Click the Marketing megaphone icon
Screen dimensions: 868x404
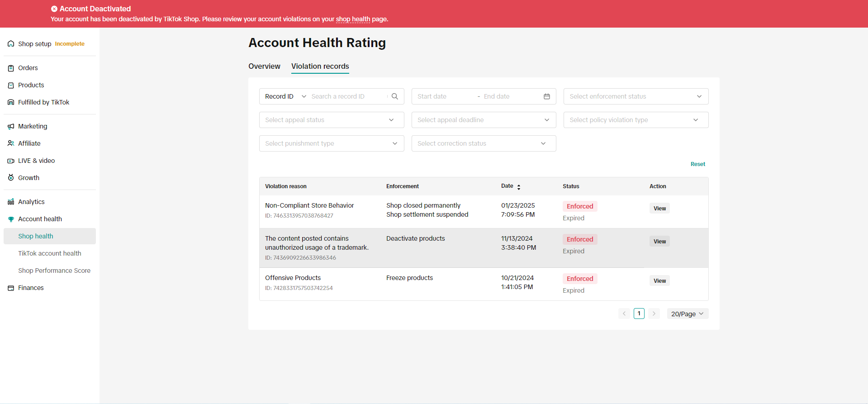tap(11, 127)
